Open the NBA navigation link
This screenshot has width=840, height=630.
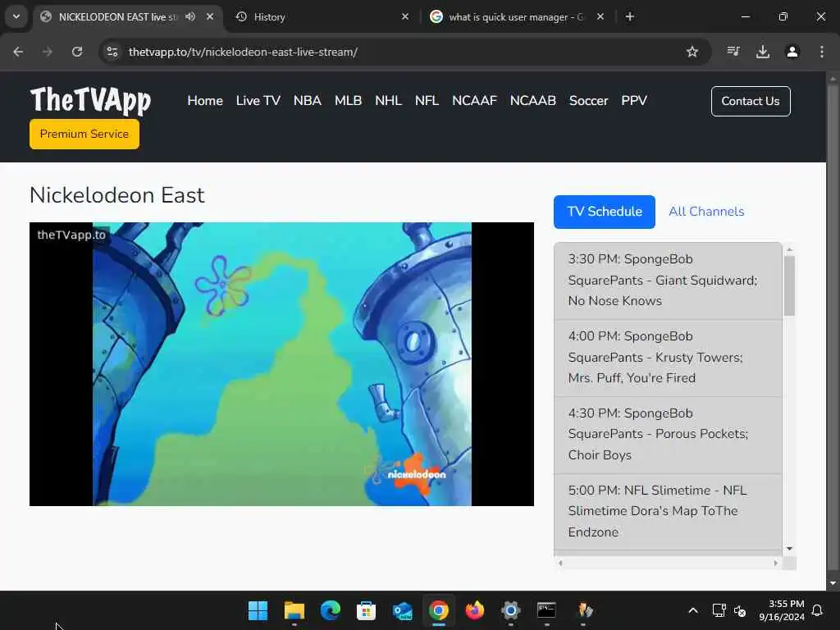click(x=308, y=101)
